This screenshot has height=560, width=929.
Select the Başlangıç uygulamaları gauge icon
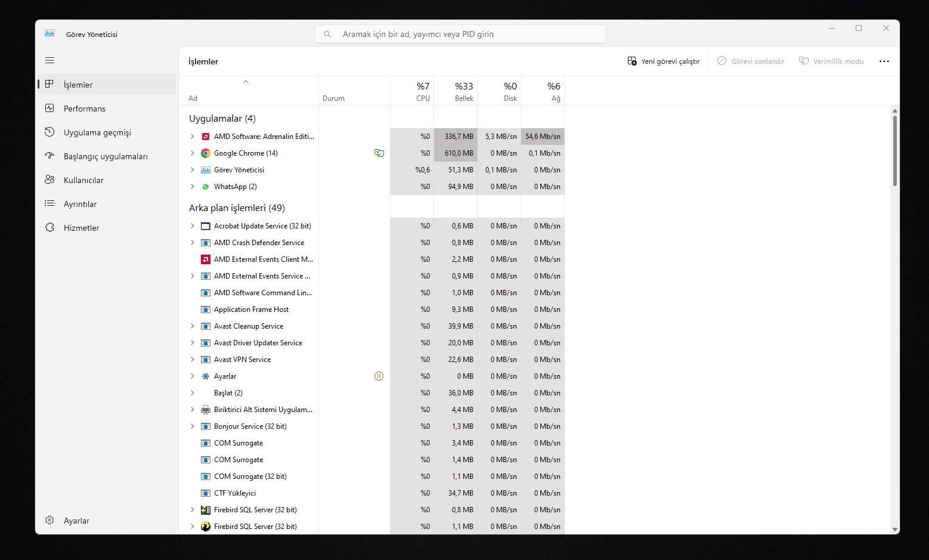49,156
